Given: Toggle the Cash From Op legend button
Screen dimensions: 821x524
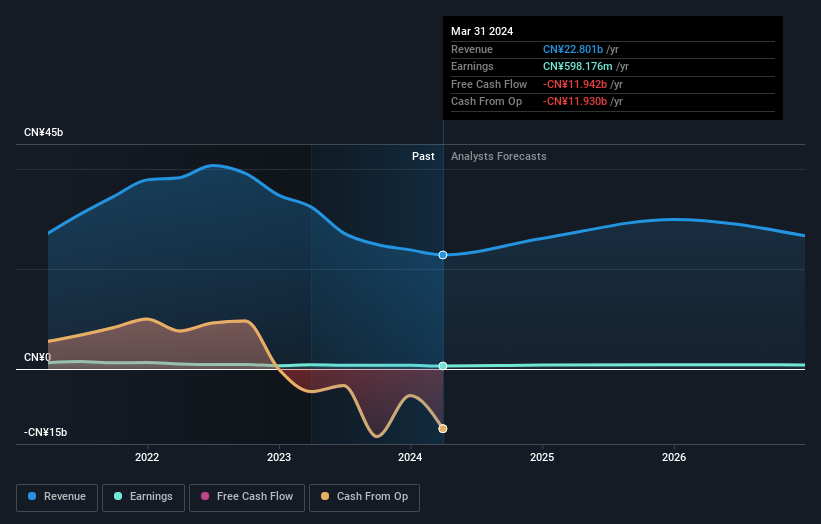Looking at the screenshot, I should tap(364, 497).
